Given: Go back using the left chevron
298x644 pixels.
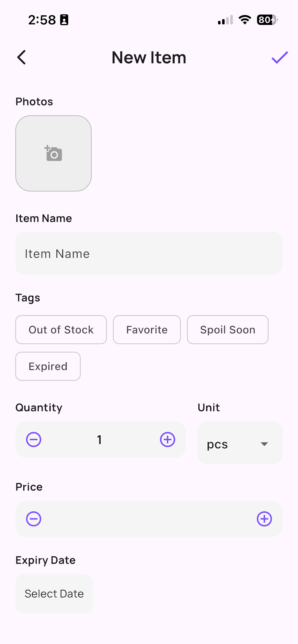Looking at the screenshot, I should tap(22, 57).
